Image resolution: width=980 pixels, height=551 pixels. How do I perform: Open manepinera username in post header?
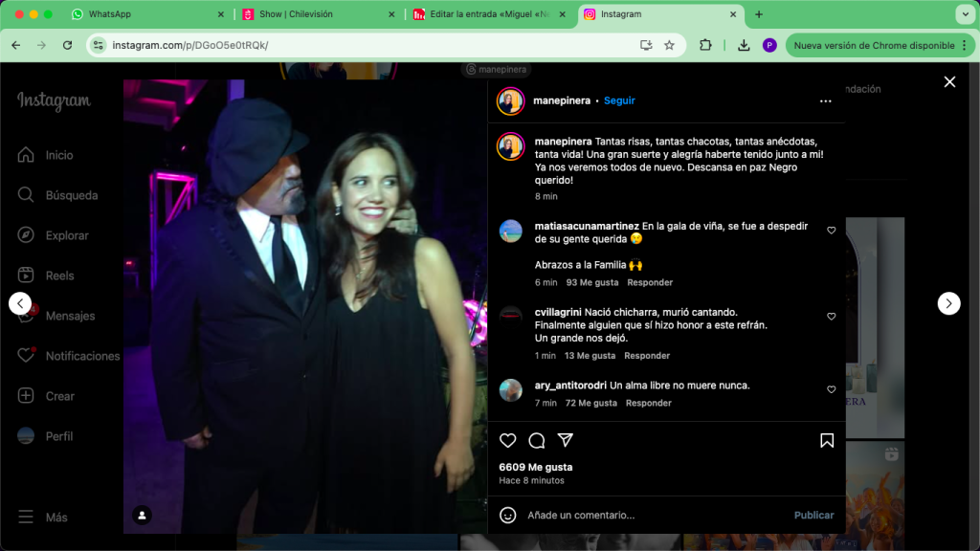tap(561, 100)
